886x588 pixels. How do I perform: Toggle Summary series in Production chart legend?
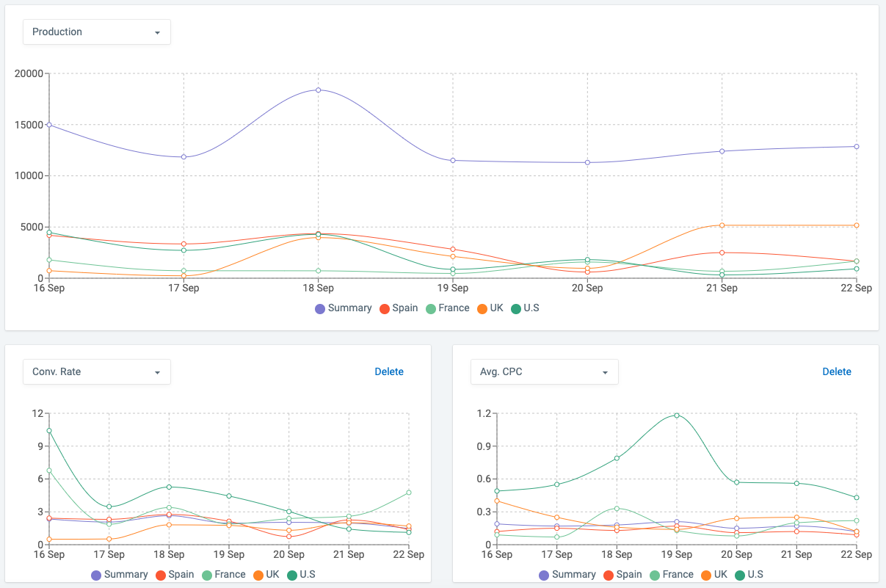[x=344, y=308]
